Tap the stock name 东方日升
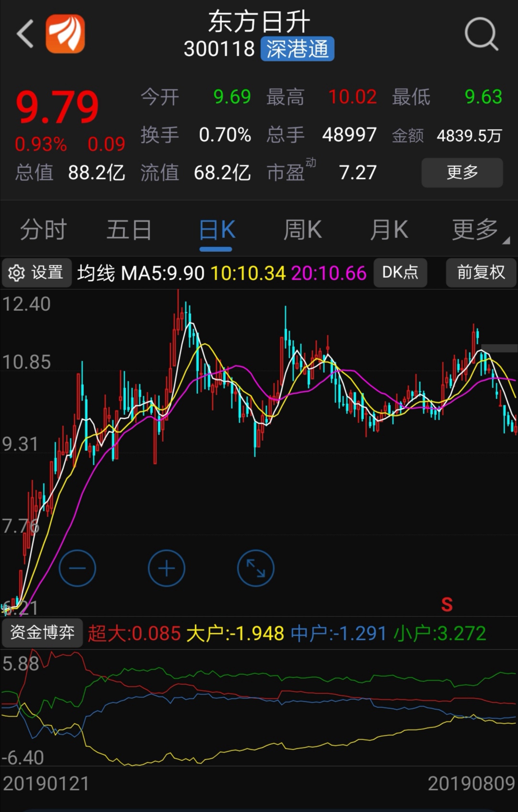 259,22
